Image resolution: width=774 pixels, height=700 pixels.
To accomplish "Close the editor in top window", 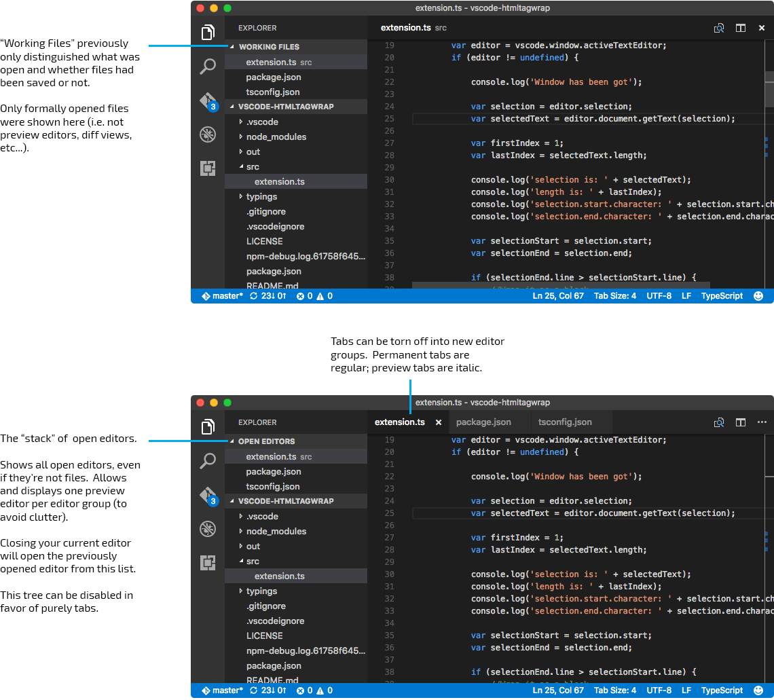I will coord(762,28).
